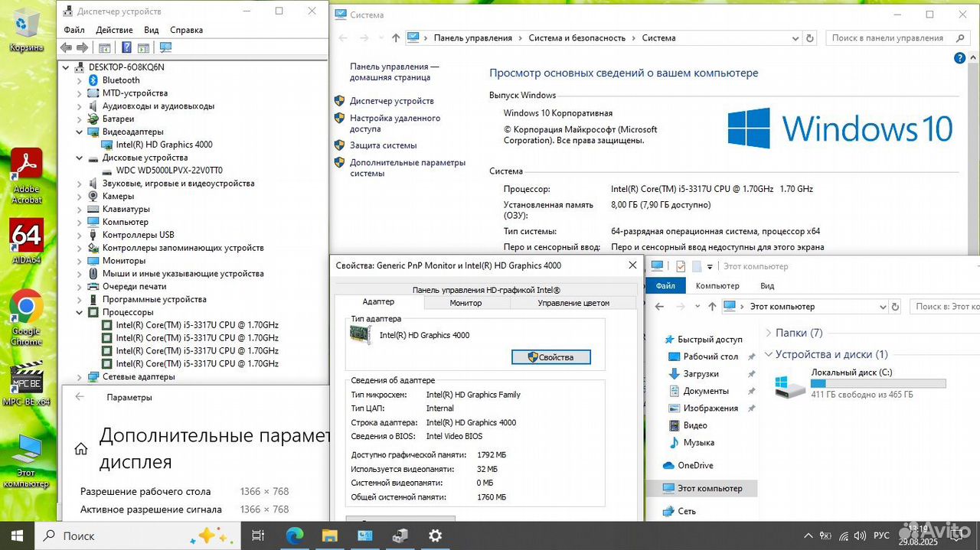Viewport: 980px width, 550px height.
Task: Click the back arrow in Параметры window
Action: [79, 397]
